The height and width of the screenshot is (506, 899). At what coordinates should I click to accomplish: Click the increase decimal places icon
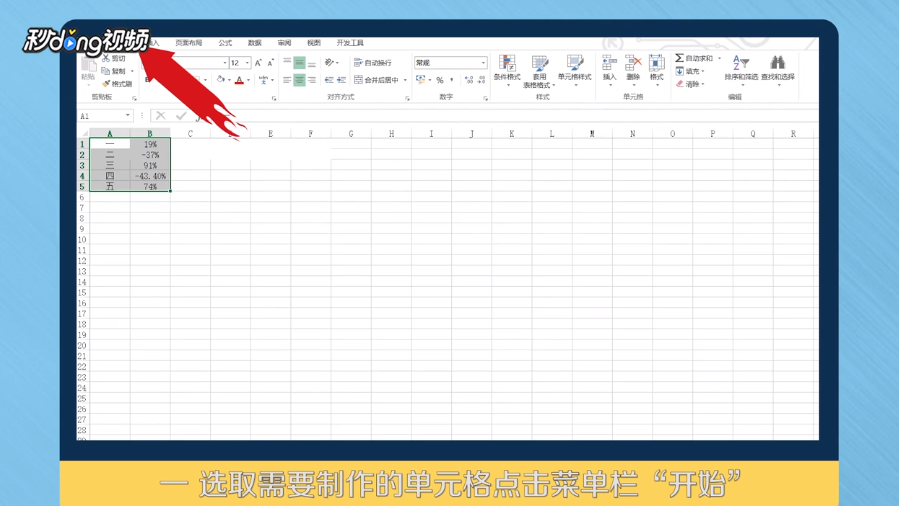(x=469, y=80)
